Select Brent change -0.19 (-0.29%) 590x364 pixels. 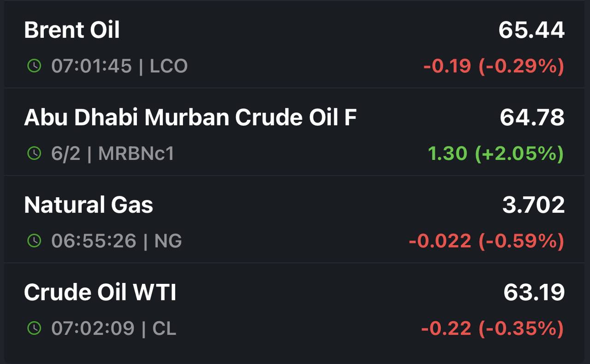(494, 66)
